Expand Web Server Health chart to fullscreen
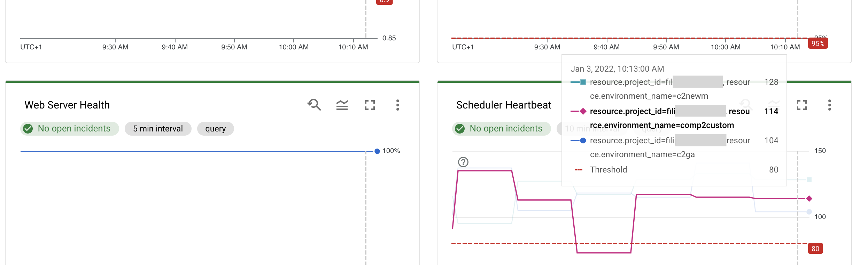 [x=370, y=105]
